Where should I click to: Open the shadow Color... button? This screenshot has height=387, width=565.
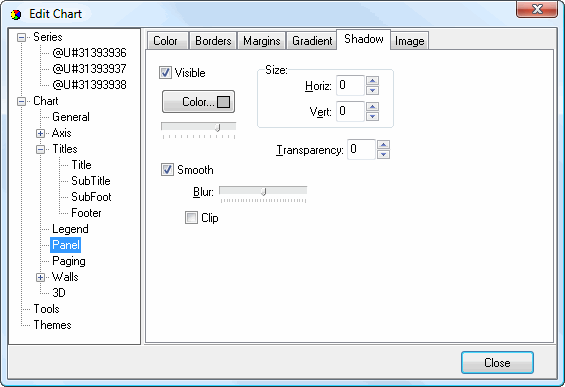[x=199, y=102]
